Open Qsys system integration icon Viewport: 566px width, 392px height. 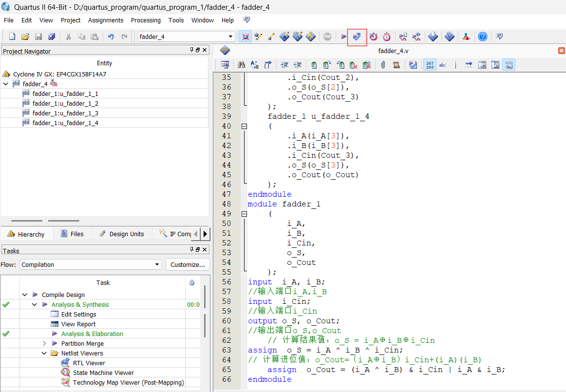coord(466,37)
